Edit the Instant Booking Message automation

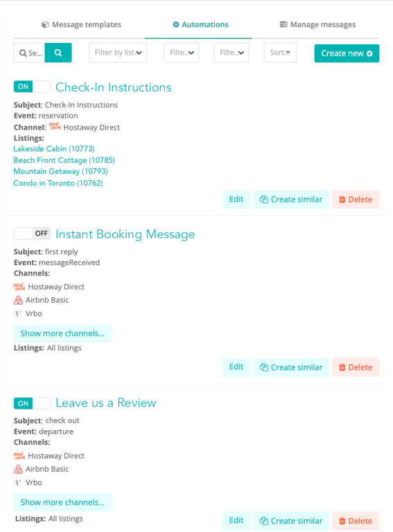click(x=236, y=367)
